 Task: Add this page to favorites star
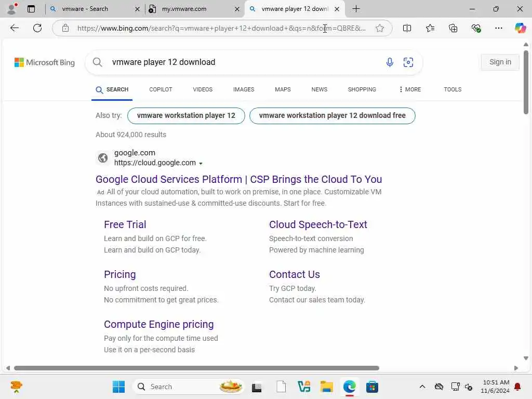[380, 28]
